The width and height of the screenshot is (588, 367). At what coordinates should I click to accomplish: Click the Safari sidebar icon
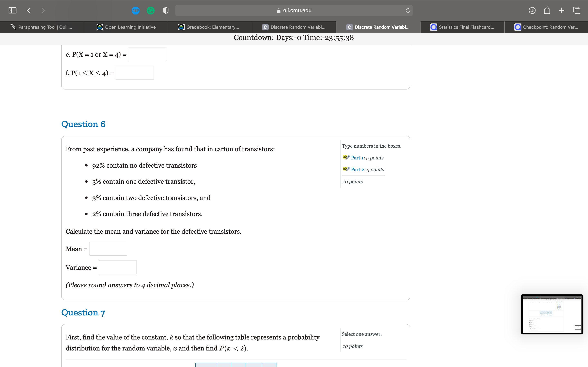12,10
